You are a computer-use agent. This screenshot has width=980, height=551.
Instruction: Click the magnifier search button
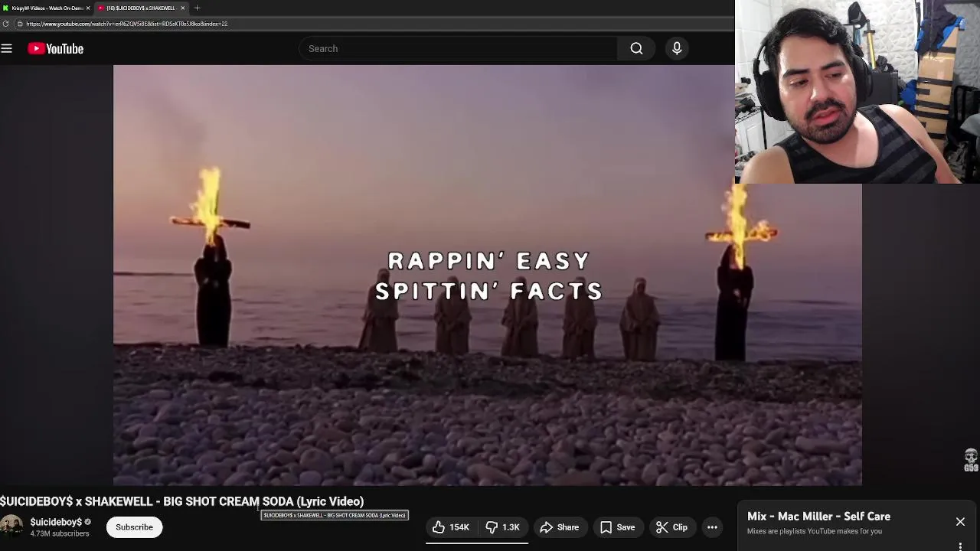(636, 48)
